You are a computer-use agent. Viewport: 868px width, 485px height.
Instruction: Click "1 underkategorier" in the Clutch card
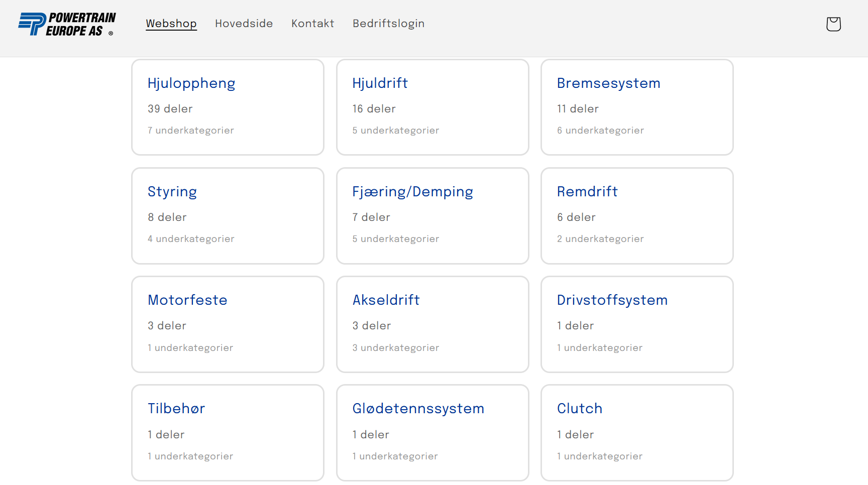pos(600,456)
